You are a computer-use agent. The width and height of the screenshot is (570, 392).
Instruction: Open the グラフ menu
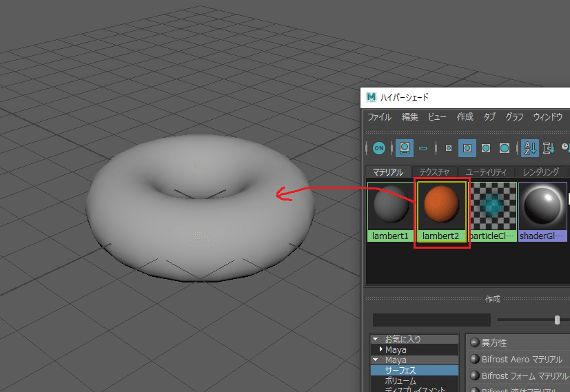click(514, 117)
